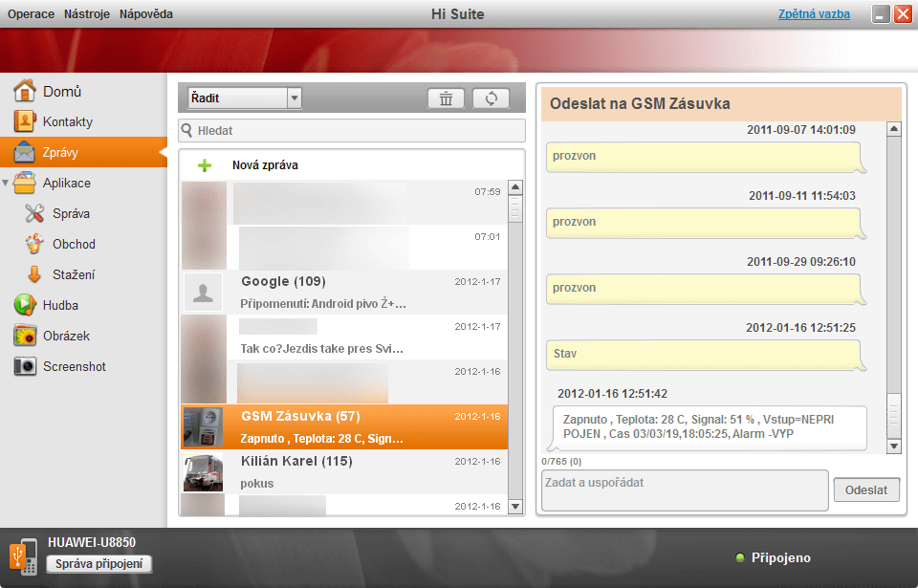
Task: Click the Zpětná vazba feedback link
Action: coord(814,14)
